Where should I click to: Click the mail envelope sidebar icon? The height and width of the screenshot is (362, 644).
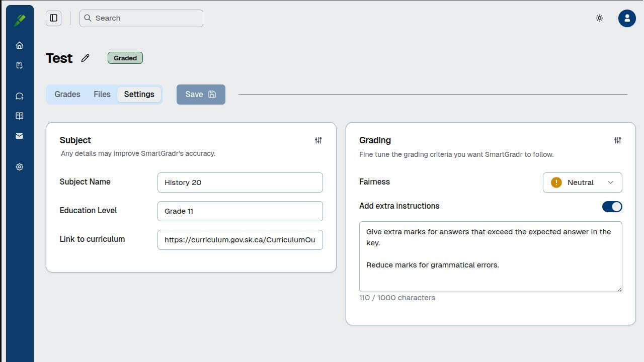tap(20, 136)
